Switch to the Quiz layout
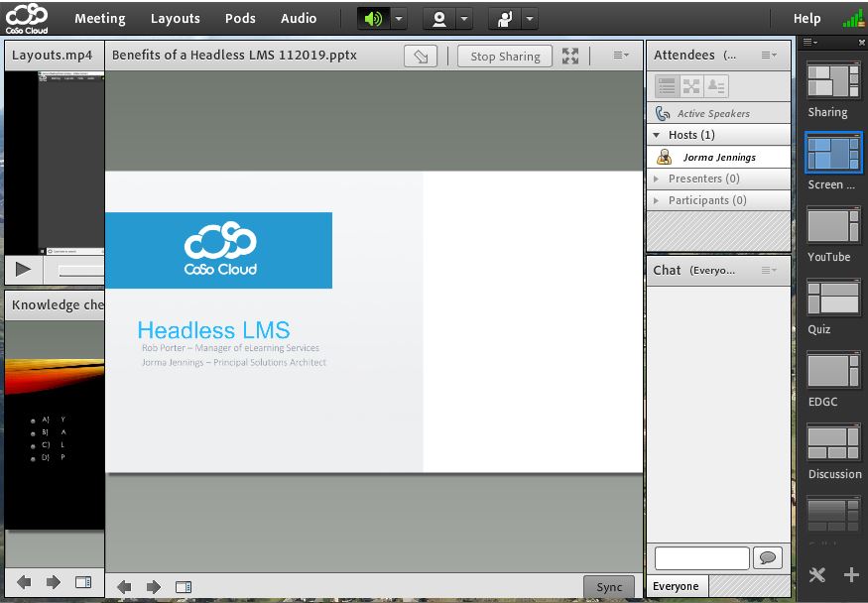This screenshot has height=603, width=868. [x=833, y=298]
